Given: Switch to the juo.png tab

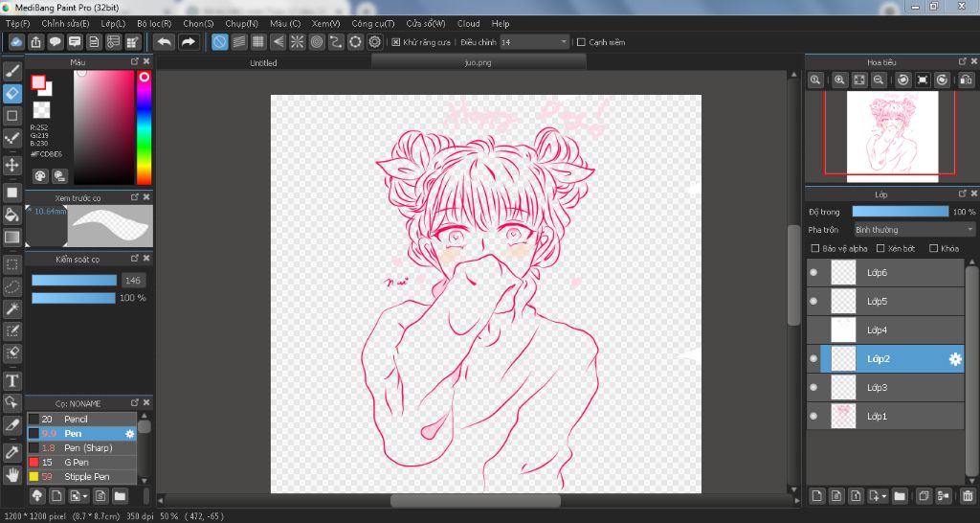Looking at the screenshot, I should 479,62.
